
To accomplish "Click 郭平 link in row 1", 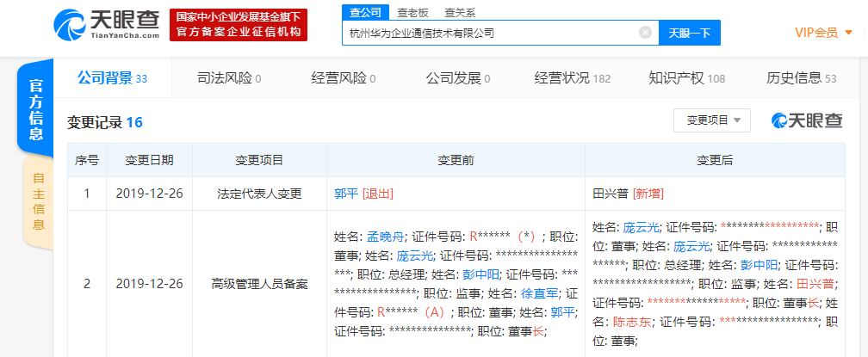I will pyautogui.click(x=346, y=194).
